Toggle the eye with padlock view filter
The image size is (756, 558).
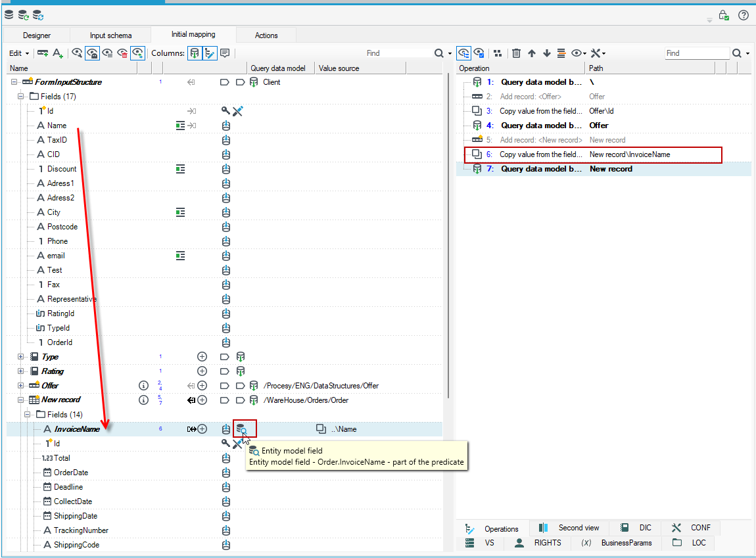click(92, 53)
